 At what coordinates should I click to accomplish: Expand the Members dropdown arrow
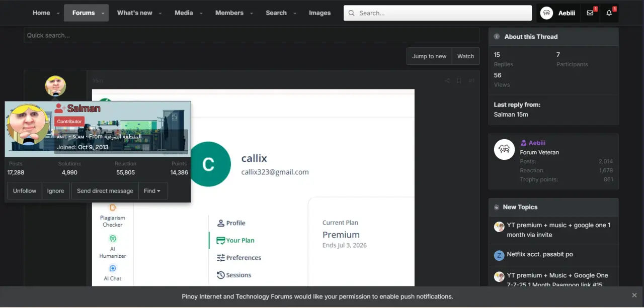tap(252, 14)
